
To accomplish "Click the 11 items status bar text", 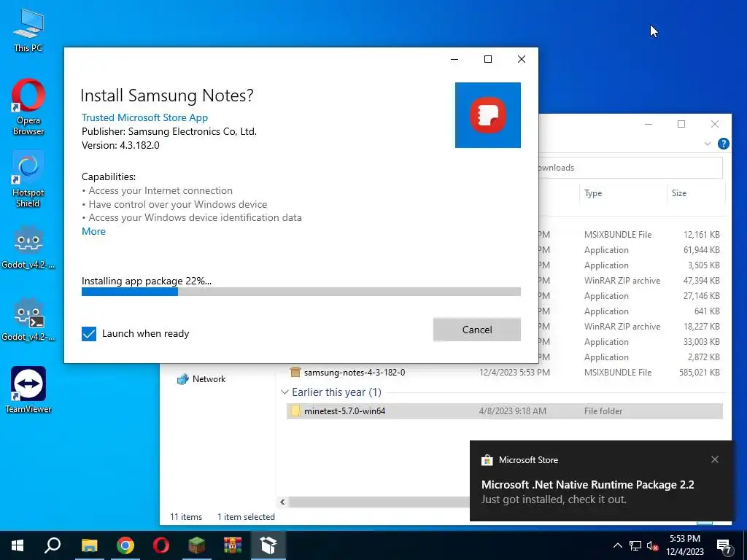I will click(186, 517).
